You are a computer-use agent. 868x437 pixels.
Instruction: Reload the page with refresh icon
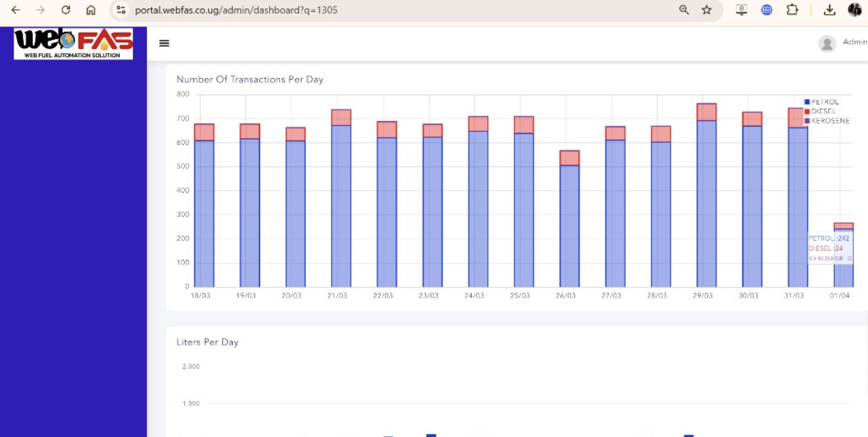(x=66, y=10)
